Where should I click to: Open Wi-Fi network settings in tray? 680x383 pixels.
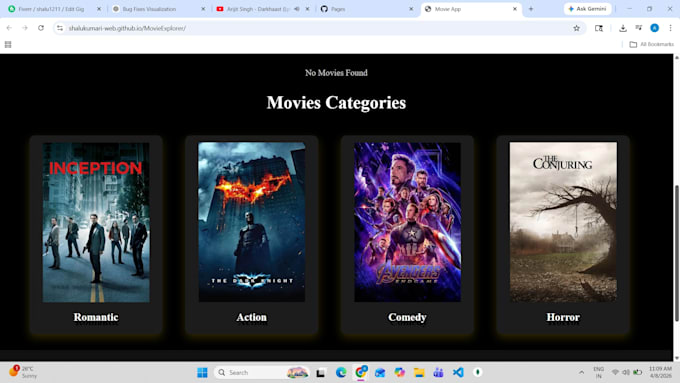click(615, 372)
